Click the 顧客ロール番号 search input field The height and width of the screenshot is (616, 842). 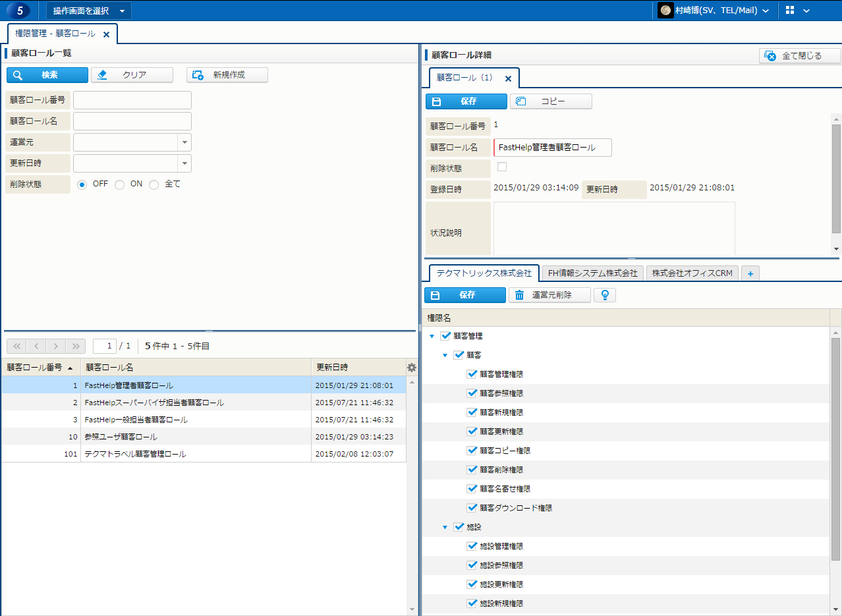tap(132, 100)
